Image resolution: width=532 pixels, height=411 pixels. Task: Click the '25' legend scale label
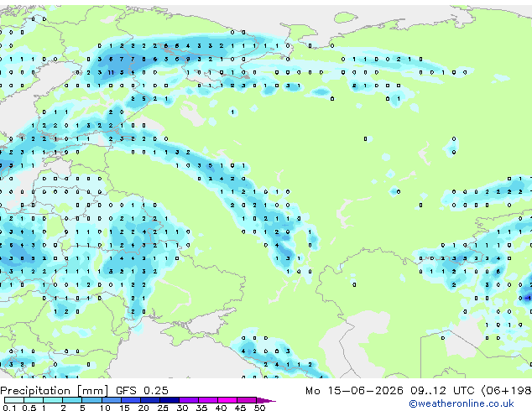point(163,408)
